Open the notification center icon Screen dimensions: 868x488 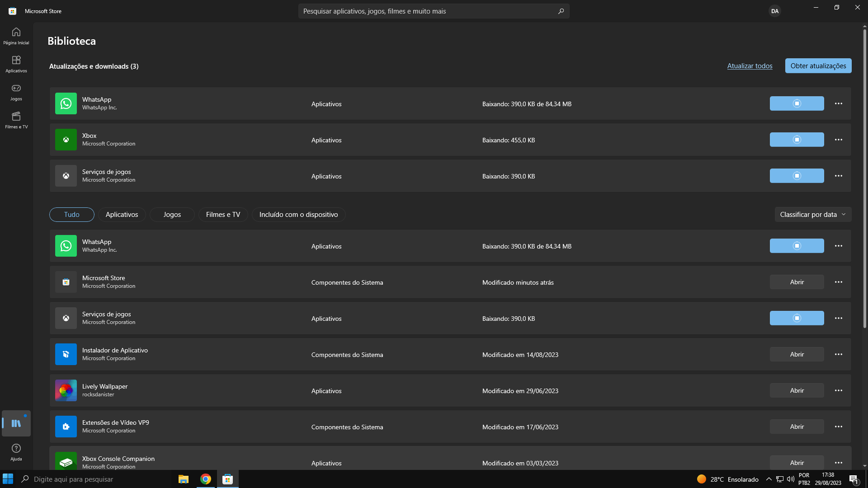(x=854, y=479)
